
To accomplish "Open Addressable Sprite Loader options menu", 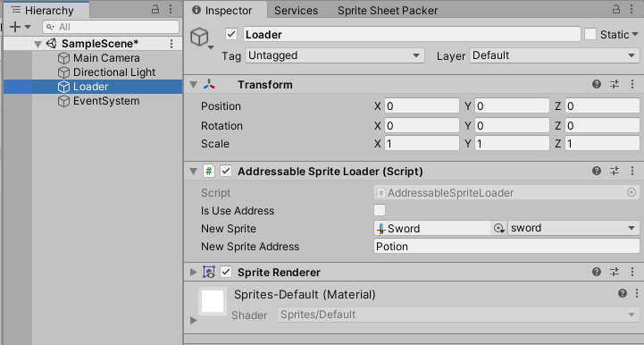I will point(632,171).
